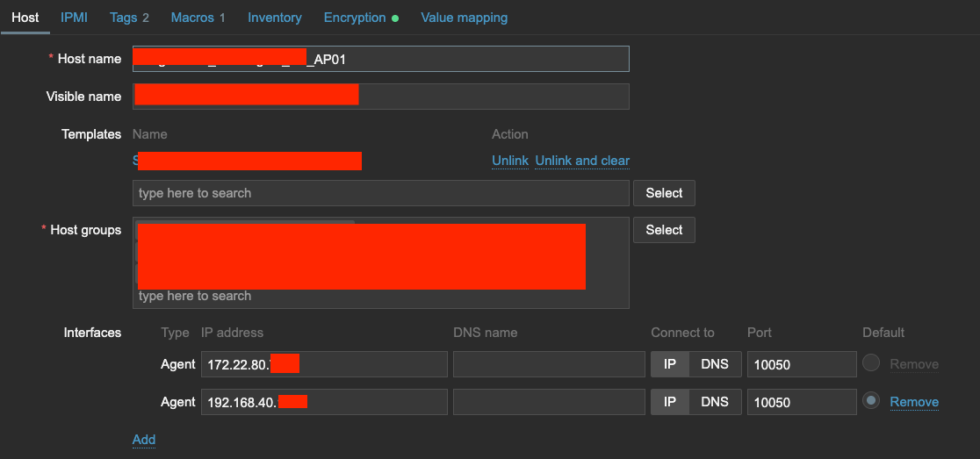
Task: Switch to Value mapping tab
Action: [x=464, y=18]
